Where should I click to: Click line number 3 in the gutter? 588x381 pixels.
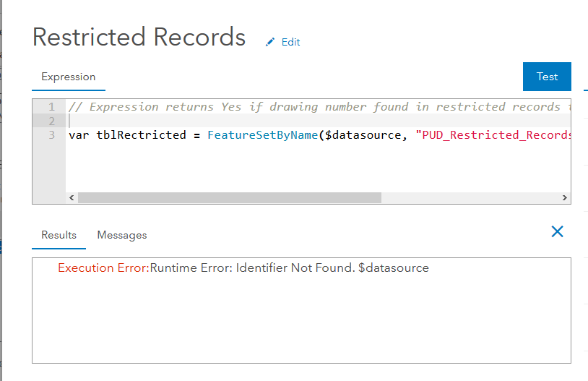pos(51,135)
